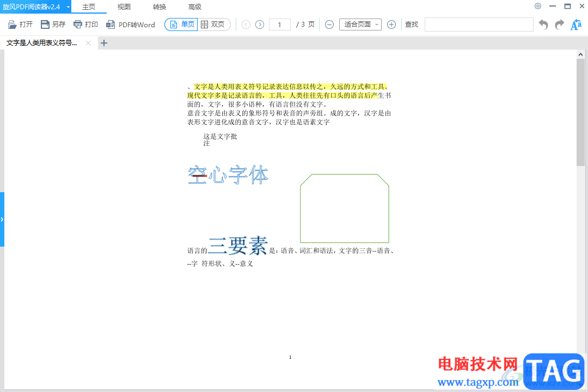Screen dimensions: 588x392
Task: Click the 这是文字批注 annotation text
Action: (220, 139)
